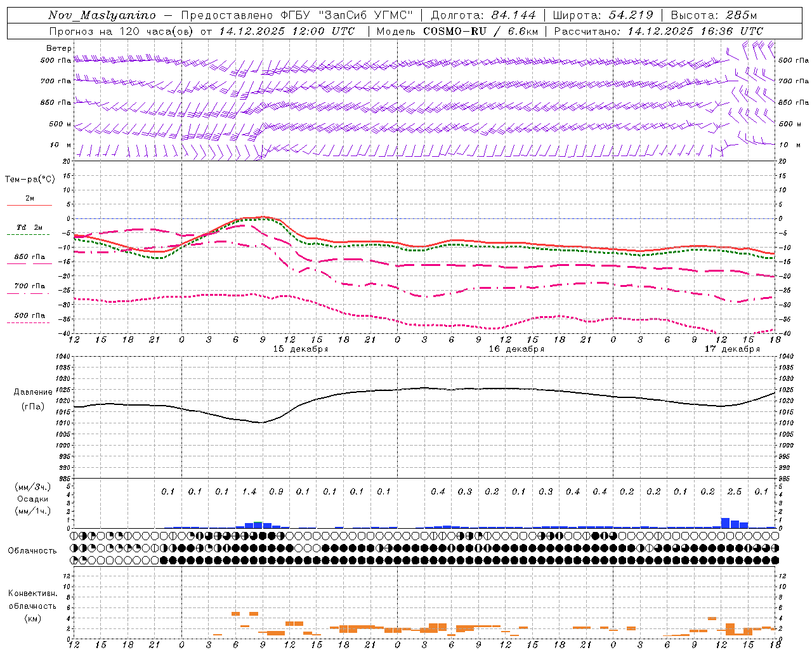Screen dimensions: 812x650
Task: Click "Рассчитано: 14.12.2025 16:36 UTC" timestamp
Action: coord(658,31)
